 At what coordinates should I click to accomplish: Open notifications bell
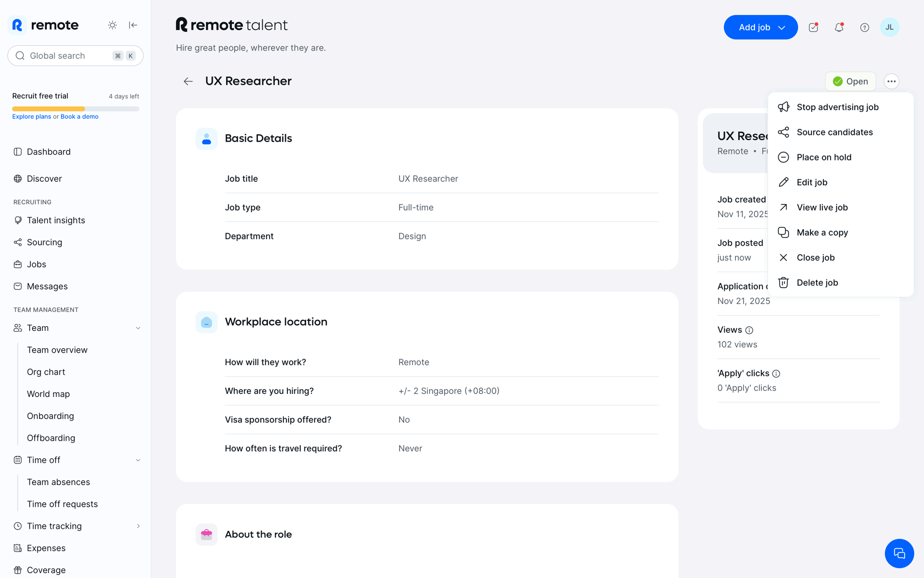839,27
